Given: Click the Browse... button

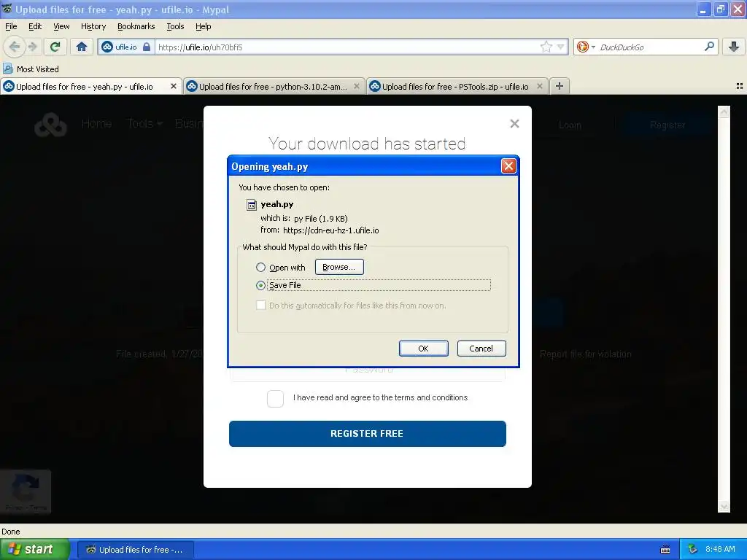Looking at the screenshot, I should pyautogui.click(x=339, y=267).
